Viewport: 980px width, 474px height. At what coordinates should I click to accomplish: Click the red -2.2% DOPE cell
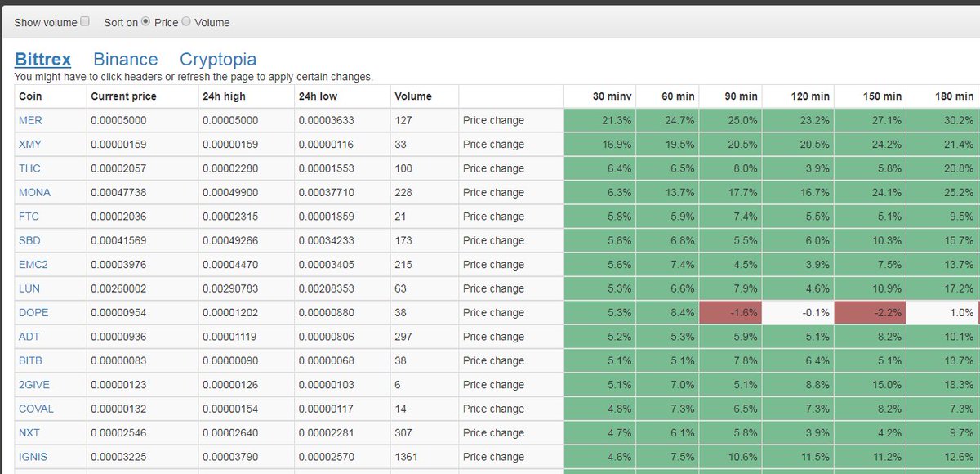click(x=870, y=312)
